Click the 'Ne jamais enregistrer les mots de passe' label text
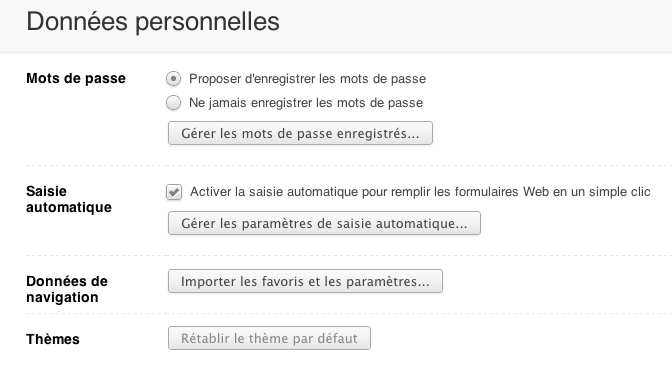The image size is (672, 379). coord(306,103)
